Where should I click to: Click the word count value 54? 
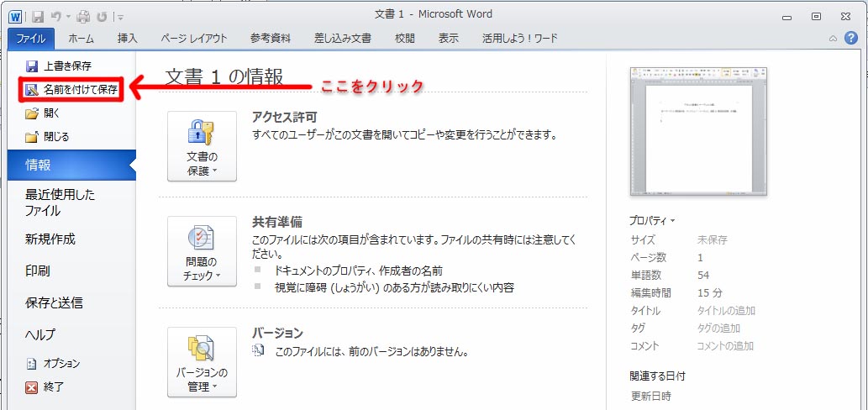pyautogui.click(x=703, y=276)
